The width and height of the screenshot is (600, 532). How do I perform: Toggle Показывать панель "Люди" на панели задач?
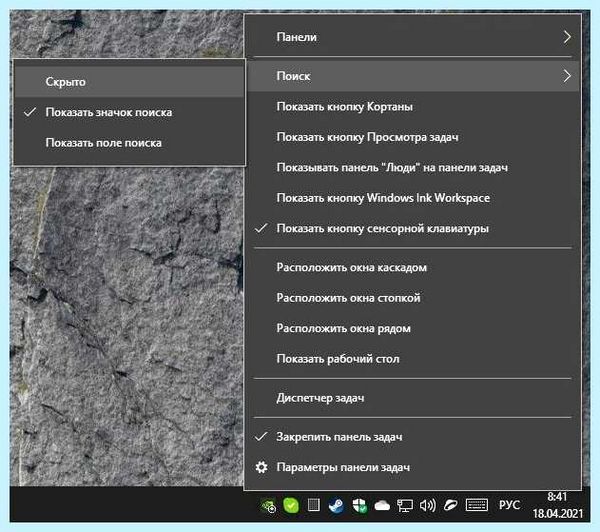(x=413, y=167)
